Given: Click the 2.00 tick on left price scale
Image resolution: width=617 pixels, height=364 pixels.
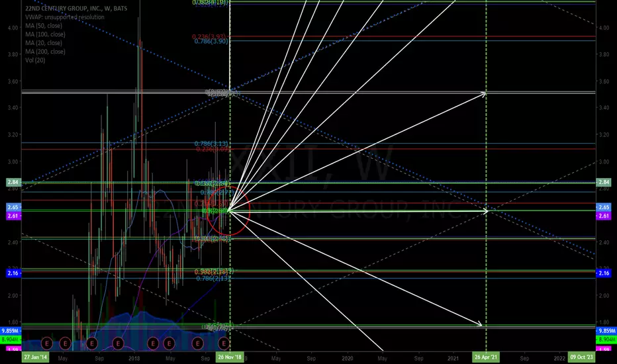Looking at the screenshot, I should 13,296.
